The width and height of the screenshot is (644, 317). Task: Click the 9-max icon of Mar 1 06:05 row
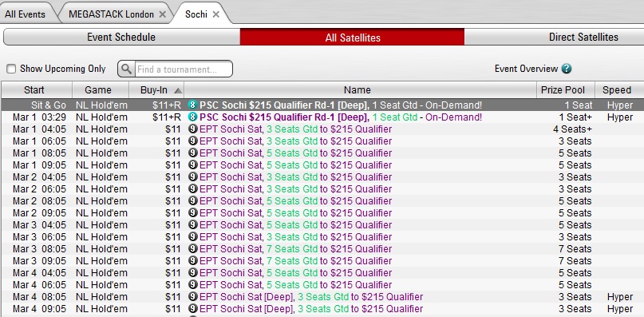tap(193, 141)
